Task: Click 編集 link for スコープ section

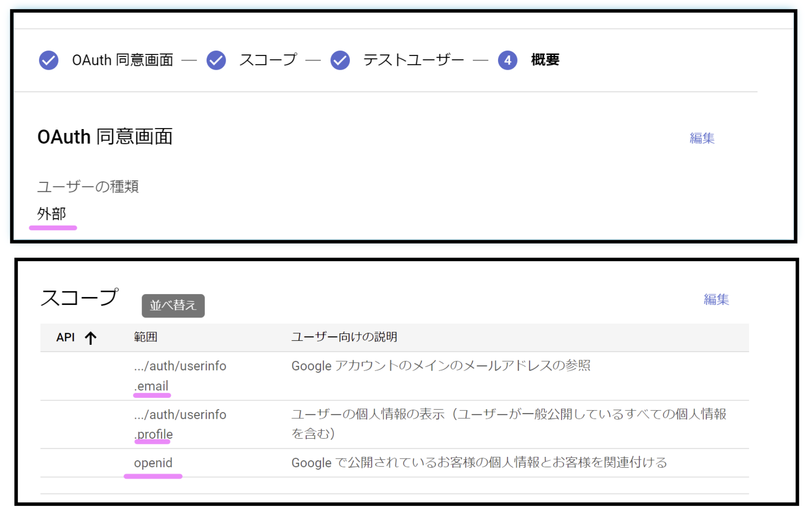Action: [x=716, y=299]
